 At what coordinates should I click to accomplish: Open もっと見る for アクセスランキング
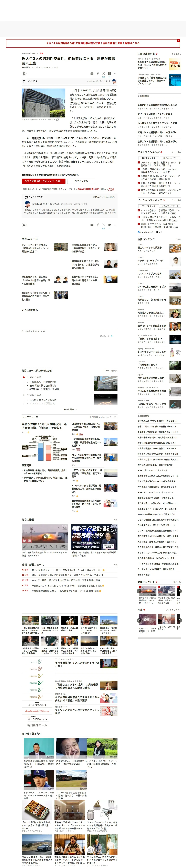point(176,152)
